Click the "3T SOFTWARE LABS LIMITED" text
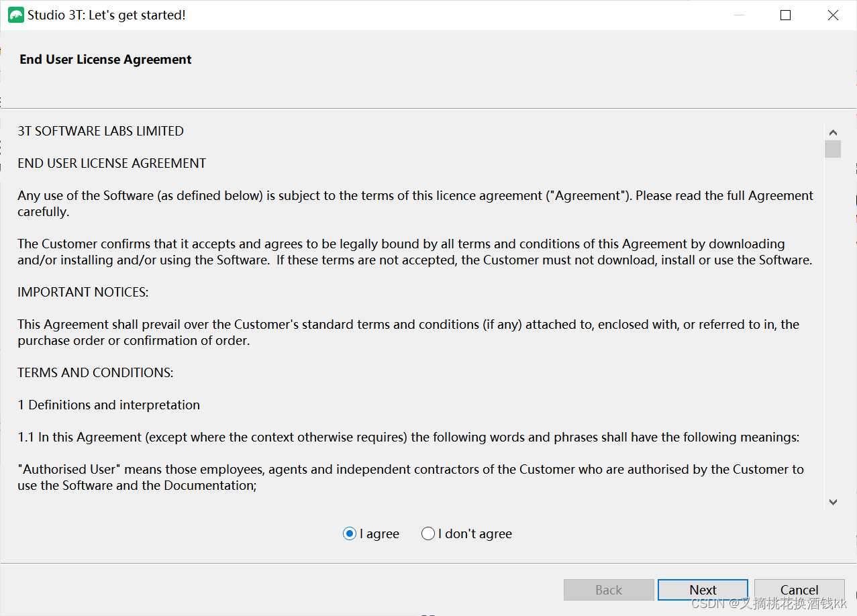This screenshot has height=616, width=857. point(101,131)
